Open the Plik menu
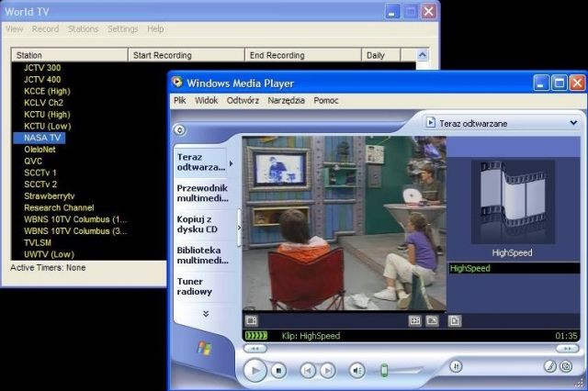 [x=180, y=100]
